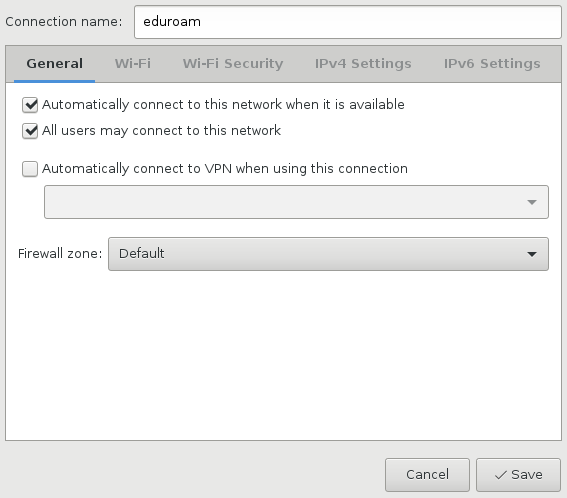This screenshot has width=567, height=498.
Task: Select the General tab
Action: pos(55,64)
